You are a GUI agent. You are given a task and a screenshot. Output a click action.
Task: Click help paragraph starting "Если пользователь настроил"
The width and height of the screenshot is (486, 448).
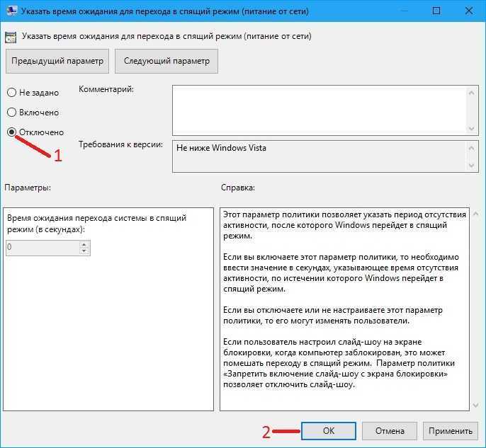point(339,363)
